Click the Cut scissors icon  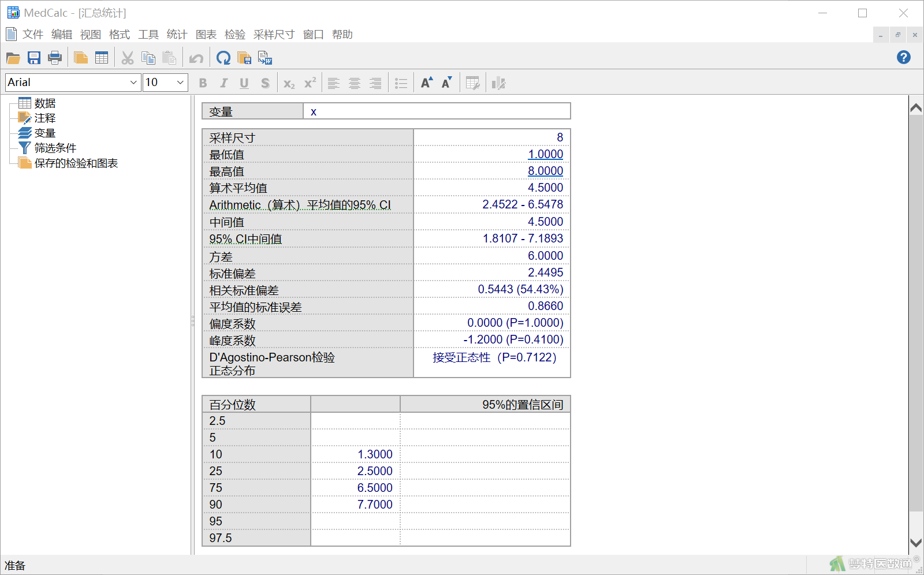(128, 58)
